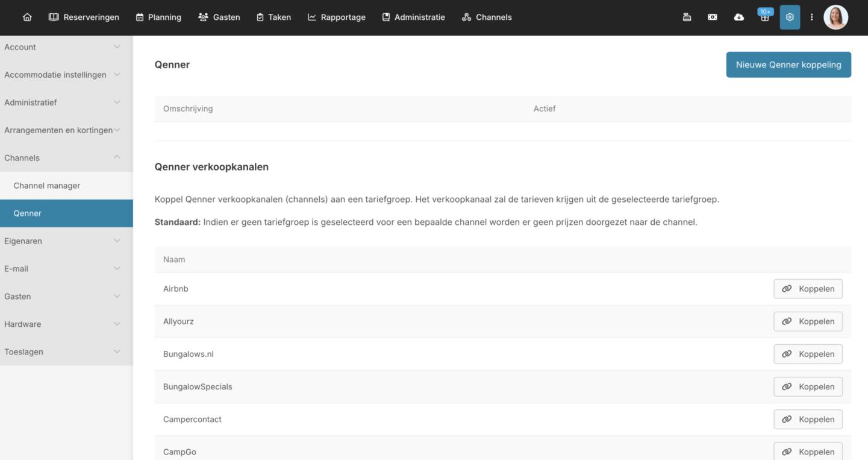The image size is (868, 460).
Task: Click the Nieuwe Qenner koppeling button
Action: tap(788, 65)
